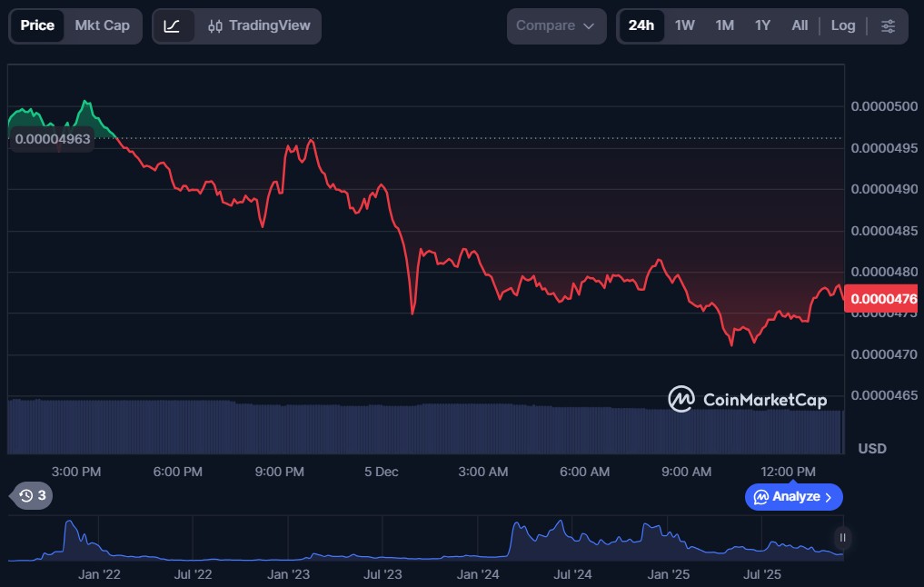Open the arrow on the Analyze button
This screenshot has width=924, height=587.
(x=829, y=497)
